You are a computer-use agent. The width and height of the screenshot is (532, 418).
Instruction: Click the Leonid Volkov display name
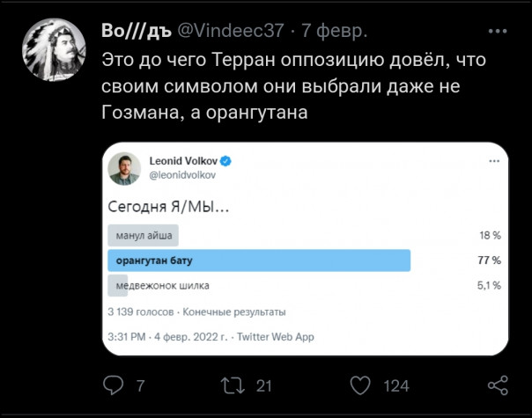pos(182,161)
